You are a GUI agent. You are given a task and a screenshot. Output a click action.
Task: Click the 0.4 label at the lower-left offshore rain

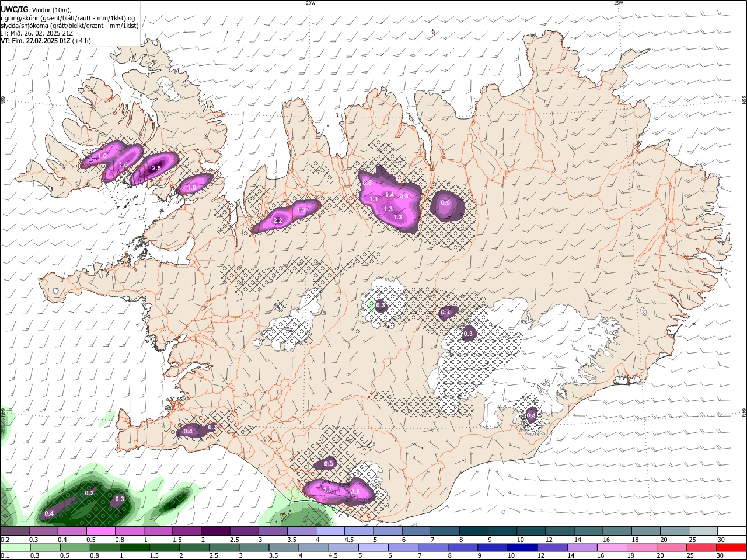click(49, 513)
